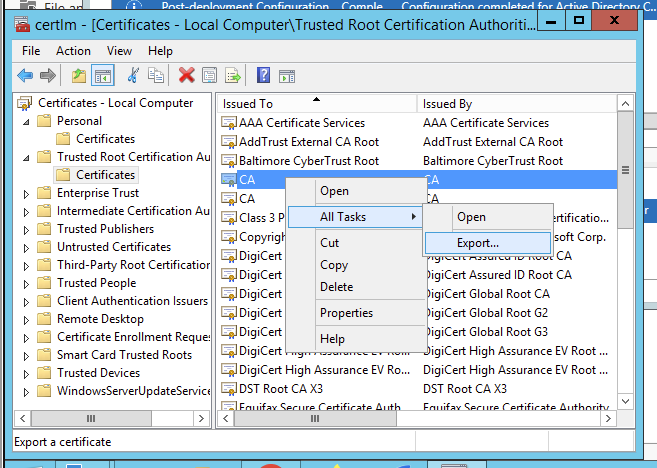This screenshot has height=468, width=657.
Task: Expand the Smart Card Trusted Roots node
Action: click(x=26, y=356)
